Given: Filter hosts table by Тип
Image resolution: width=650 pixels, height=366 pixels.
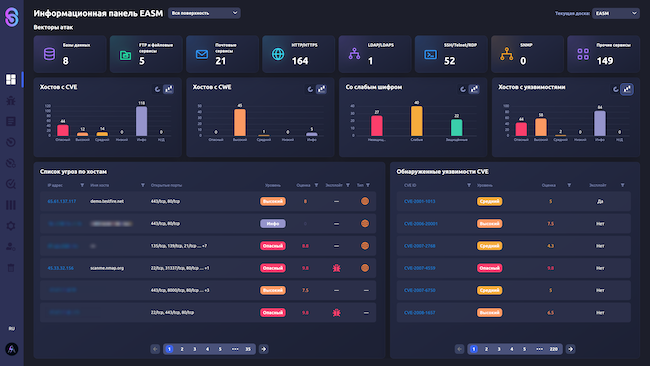Looking at the screenshot, I should click(368, 185).
